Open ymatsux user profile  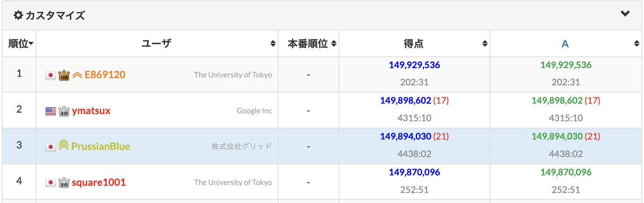click(x=92, y=110)
